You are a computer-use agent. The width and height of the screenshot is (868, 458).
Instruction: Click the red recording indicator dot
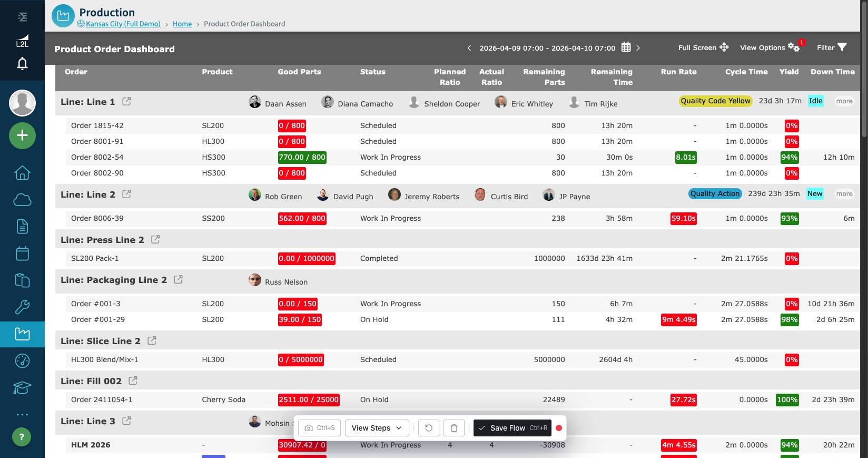(559, 428)
